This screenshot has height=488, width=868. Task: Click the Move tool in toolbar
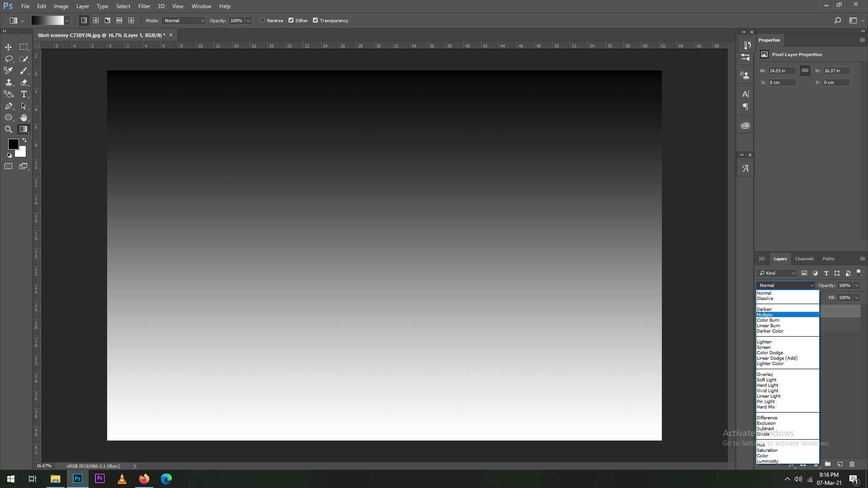point(8,47)
